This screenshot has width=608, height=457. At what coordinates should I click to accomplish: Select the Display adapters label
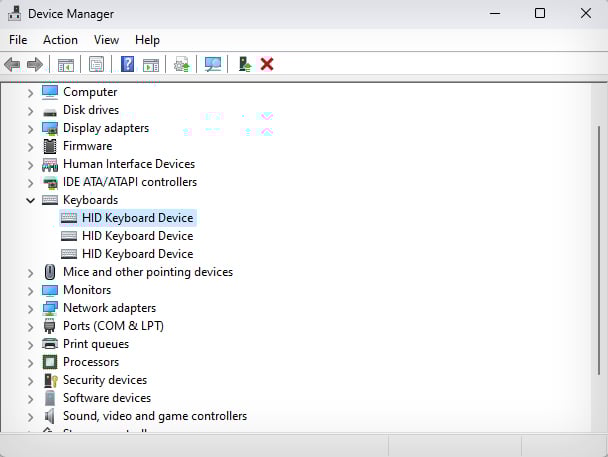click(x=106, y=128)
